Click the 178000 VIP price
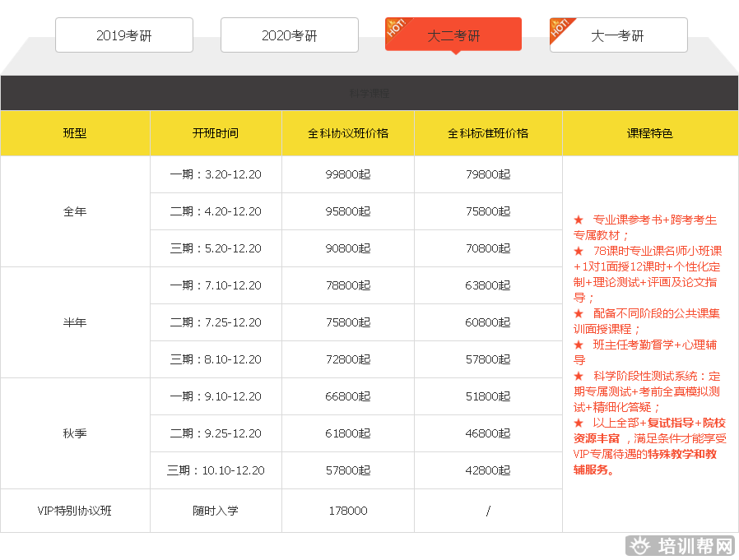The image size is (739, 560). tap(347, 511)
